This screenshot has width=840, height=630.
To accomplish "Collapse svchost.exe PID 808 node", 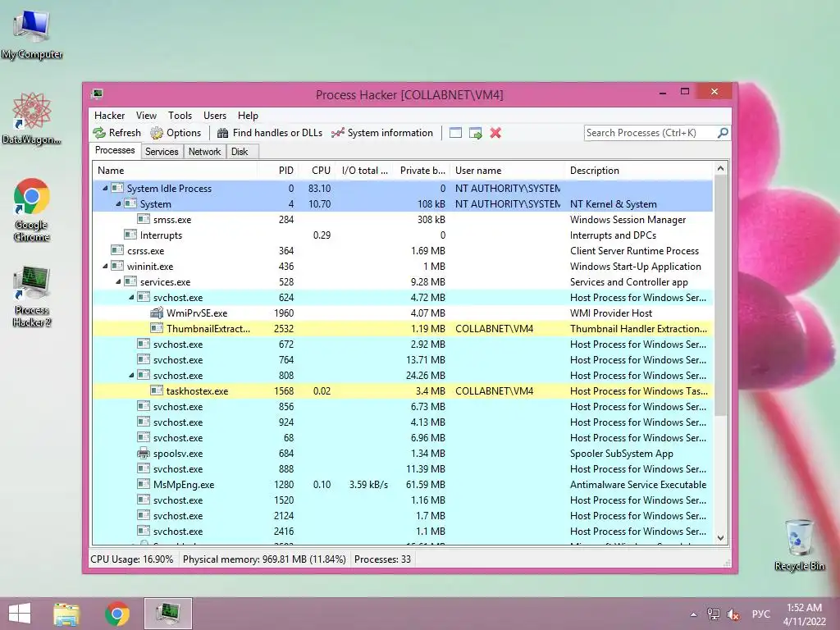I will tap(131, 376).
